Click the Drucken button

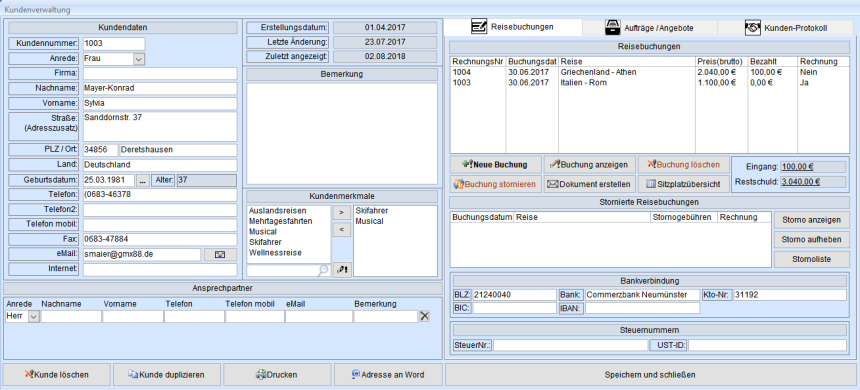(277, 375)
